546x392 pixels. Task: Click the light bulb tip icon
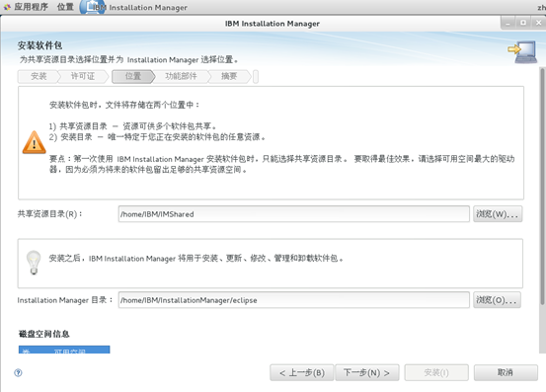pyautogui.click(x=34, y=263)
